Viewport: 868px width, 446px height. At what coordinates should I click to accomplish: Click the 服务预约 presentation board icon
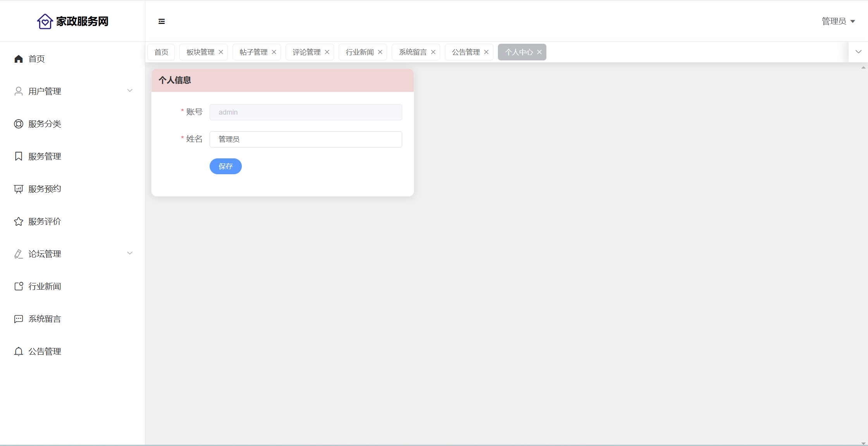tap(19, 189)
